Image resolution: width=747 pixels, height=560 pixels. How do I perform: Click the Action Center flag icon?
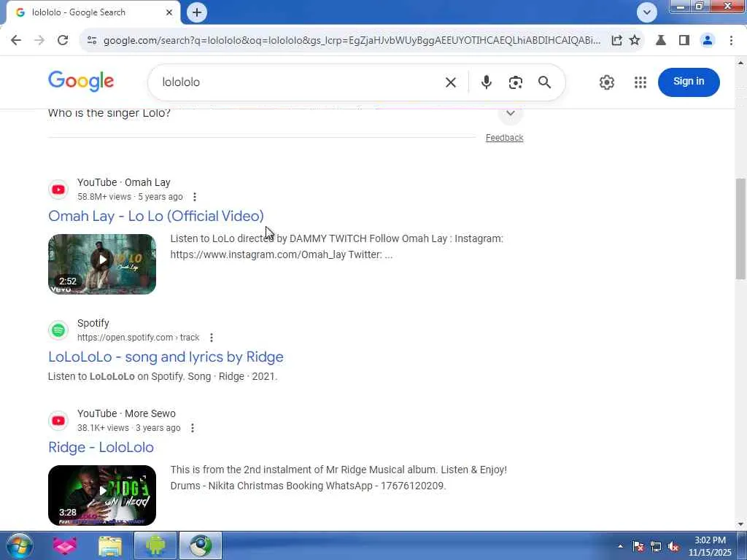click(x=638, y=546)
